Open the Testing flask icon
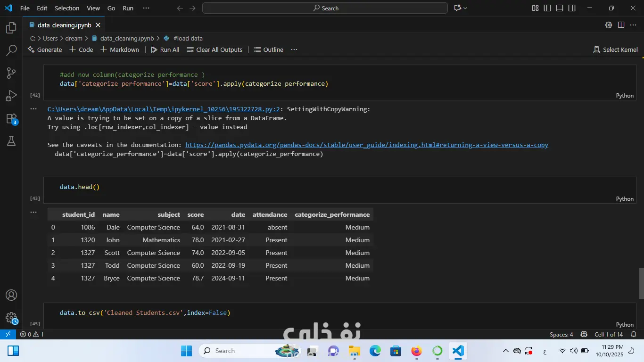Image resolution: width=644 pixels, height=362 pixels. pyautogui.click(x=11, y=141)
